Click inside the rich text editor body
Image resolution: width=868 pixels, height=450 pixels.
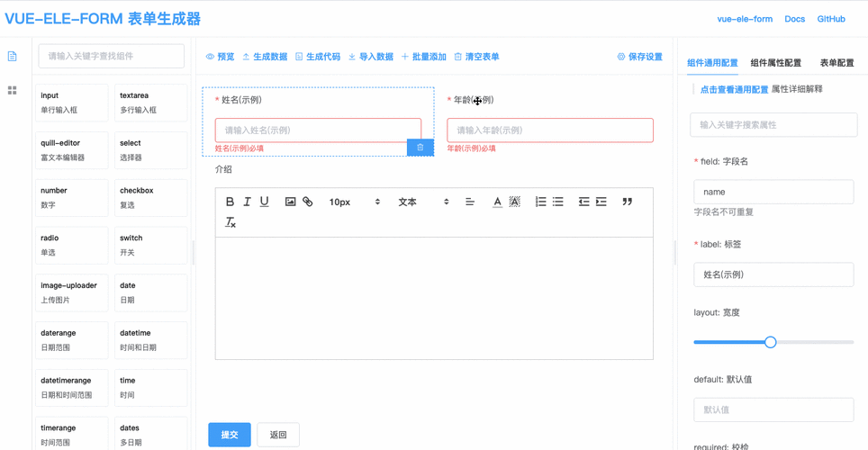click(x=434, y=298)
